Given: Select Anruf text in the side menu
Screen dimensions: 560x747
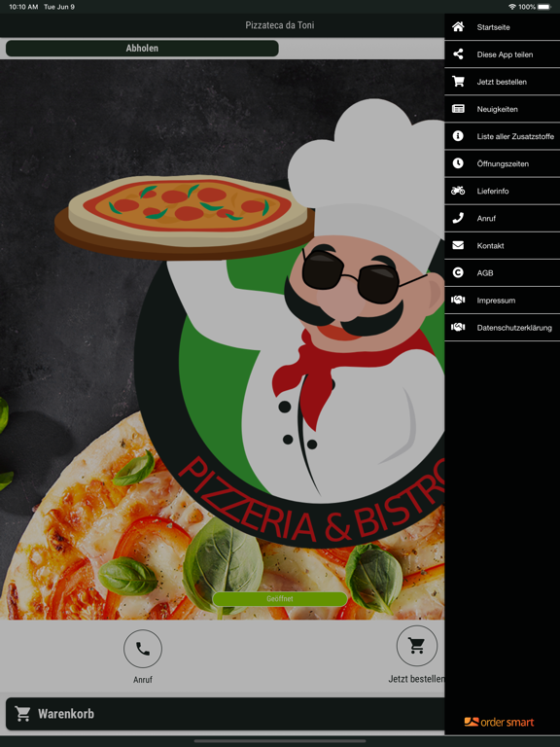Looking at the screenshot, I should (486, 218).
